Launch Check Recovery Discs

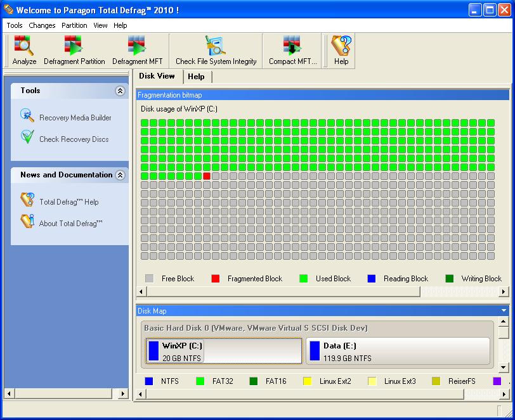pyautogui.click(x=74, y=139)
